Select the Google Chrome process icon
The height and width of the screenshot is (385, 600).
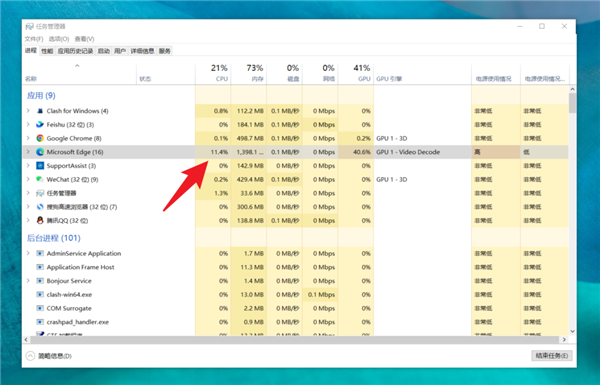(x=40, y=138)
